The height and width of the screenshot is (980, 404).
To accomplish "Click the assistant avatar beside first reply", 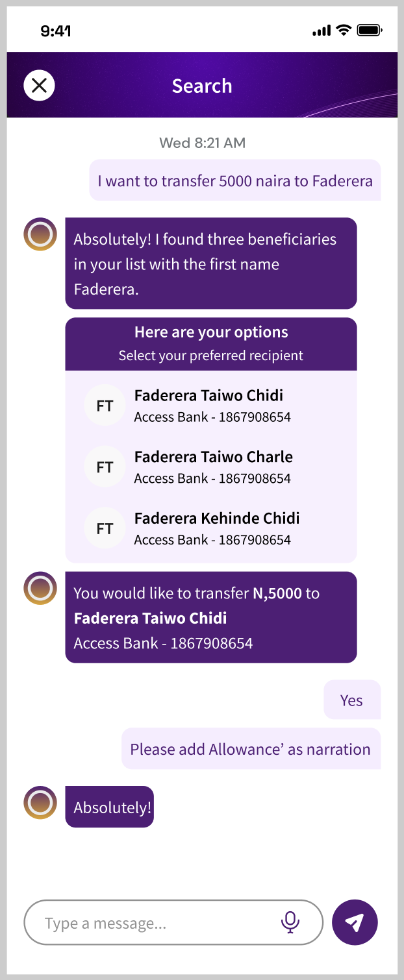I will pos(40,234).
